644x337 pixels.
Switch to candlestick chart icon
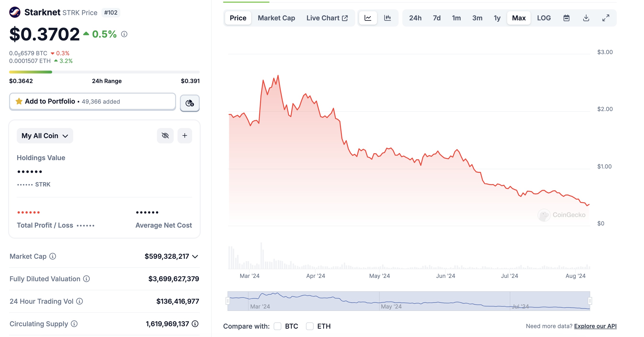(x=387, y=18)
